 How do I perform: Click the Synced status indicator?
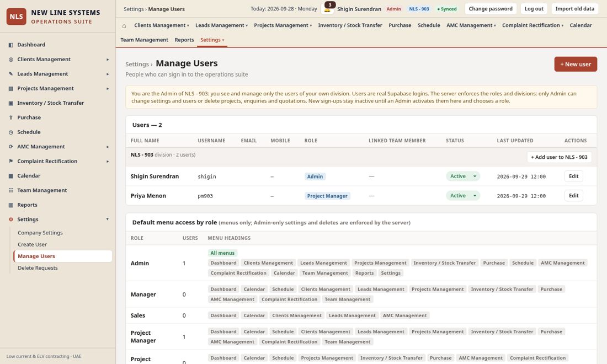pos(447,9)
